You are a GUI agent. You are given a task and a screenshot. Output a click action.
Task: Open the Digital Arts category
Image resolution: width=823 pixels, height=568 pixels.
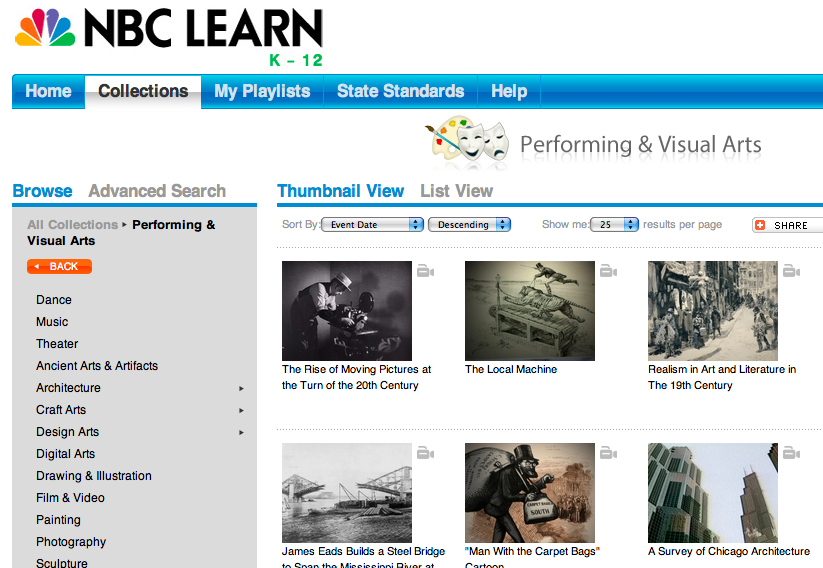point(65,454)
